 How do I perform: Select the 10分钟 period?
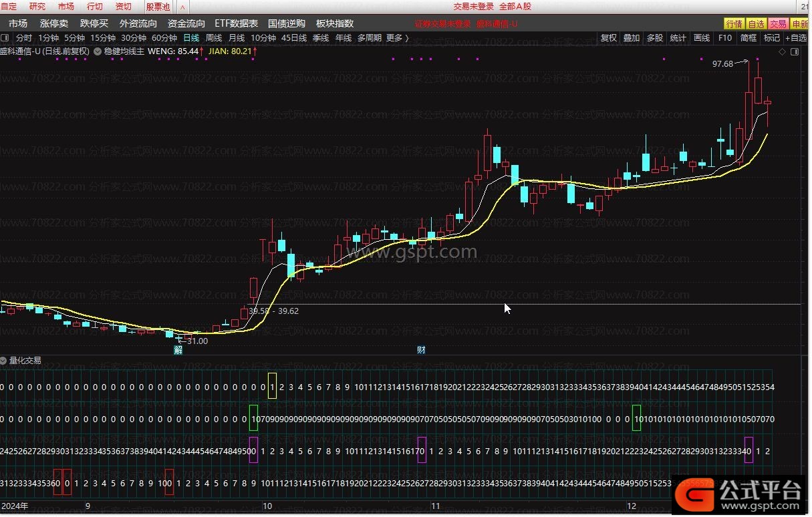[263, 38]
